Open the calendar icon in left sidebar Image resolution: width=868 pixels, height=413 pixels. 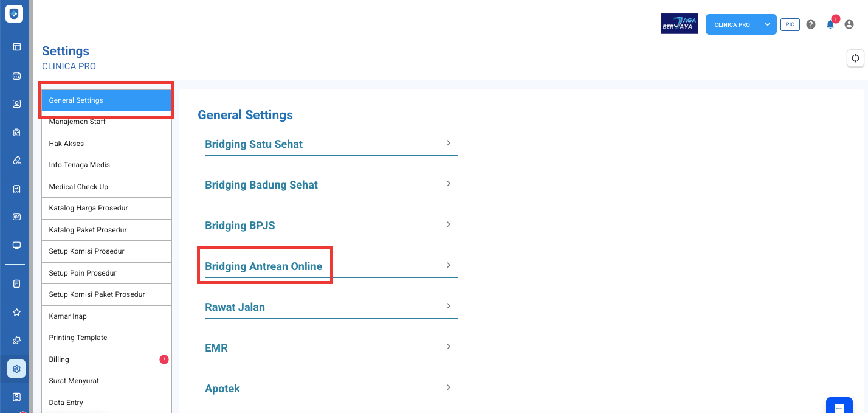16,76
